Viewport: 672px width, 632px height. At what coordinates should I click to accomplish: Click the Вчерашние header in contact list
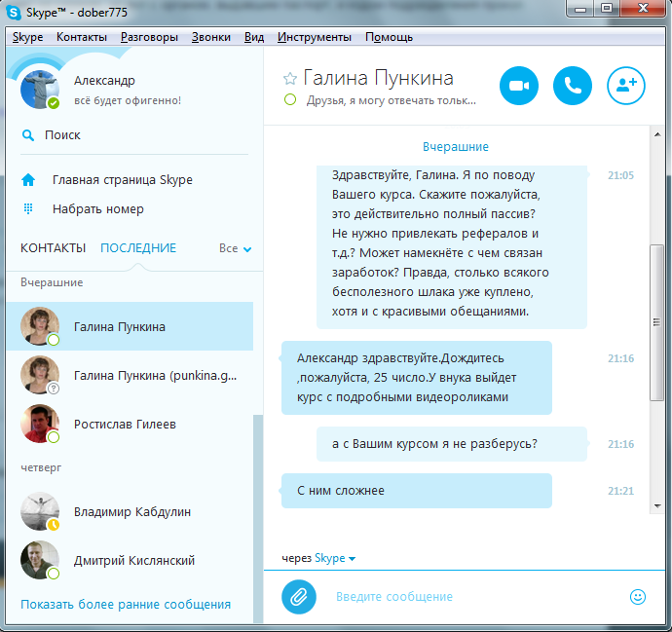52,282
